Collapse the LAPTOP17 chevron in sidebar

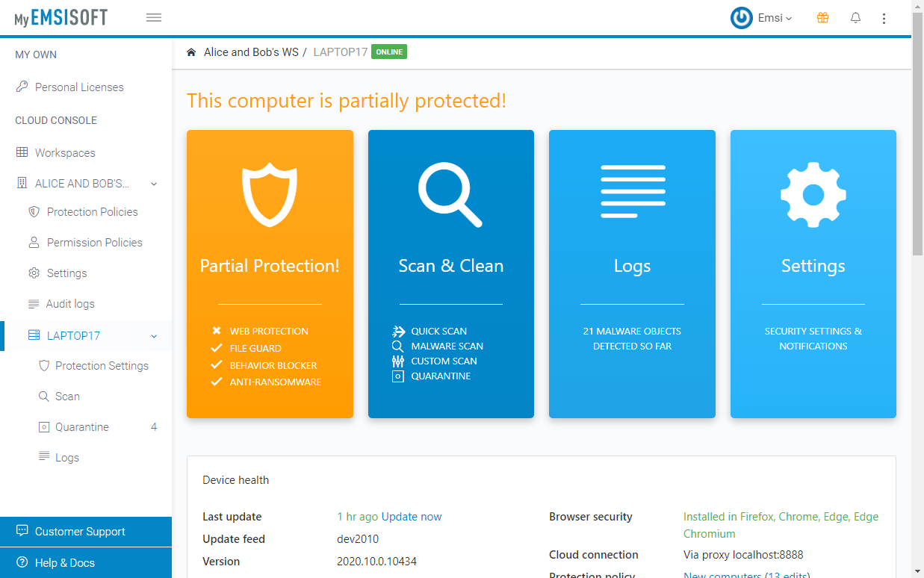coord(154,336)
